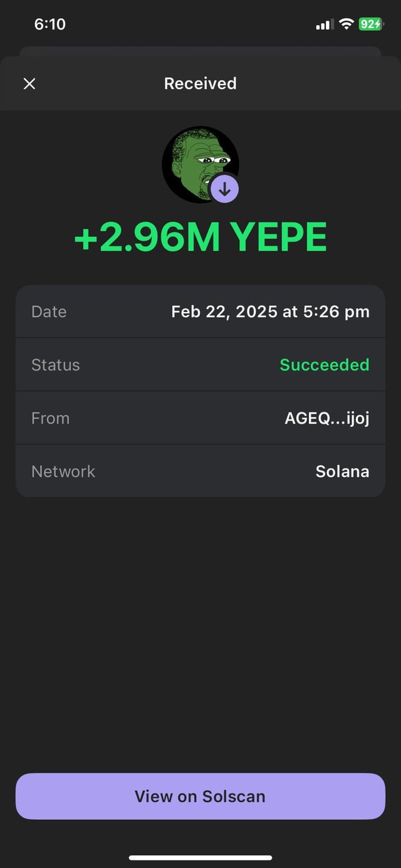
Task: Tap the background sheet behind the header
Action: tap(200, 51)
